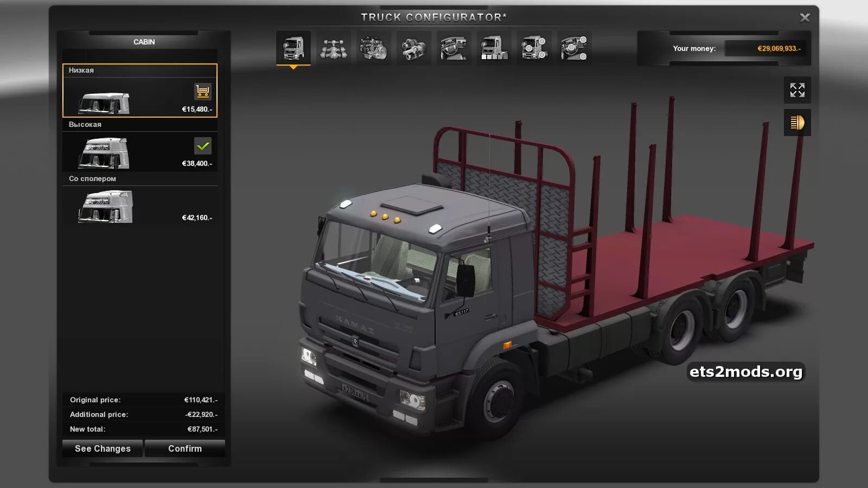Click the Original price label
Viewport: 868px width, 488px height.
coord(95,400)
